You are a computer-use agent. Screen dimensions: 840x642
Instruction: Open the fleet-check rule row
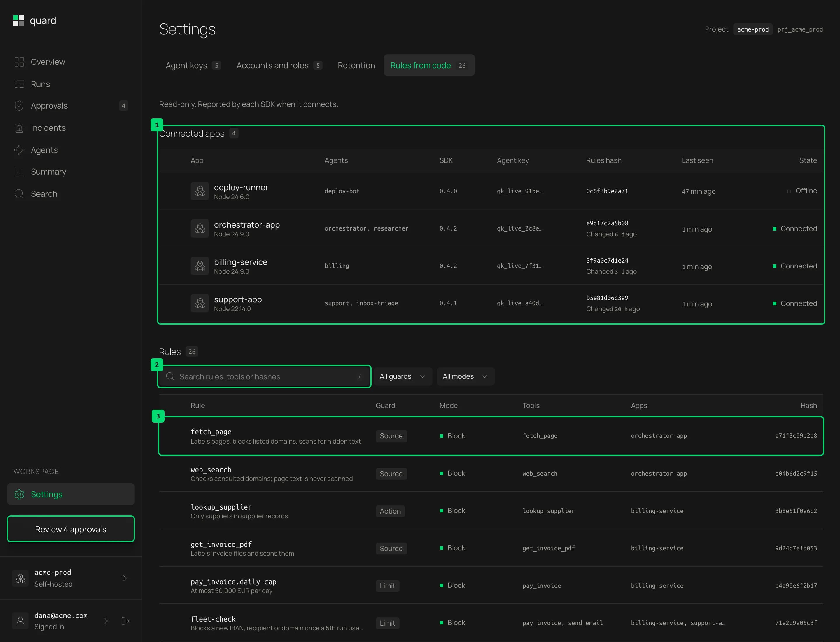pos(491,623)
